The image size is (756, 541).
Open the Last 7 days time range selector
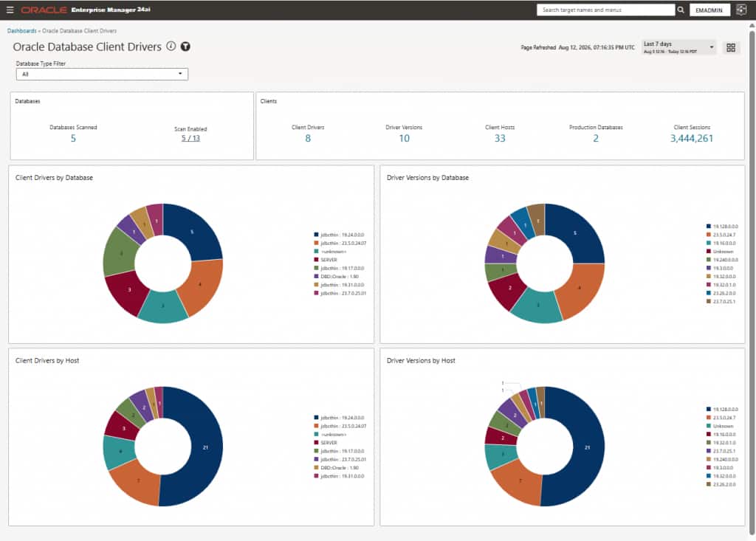click(678, 46)
